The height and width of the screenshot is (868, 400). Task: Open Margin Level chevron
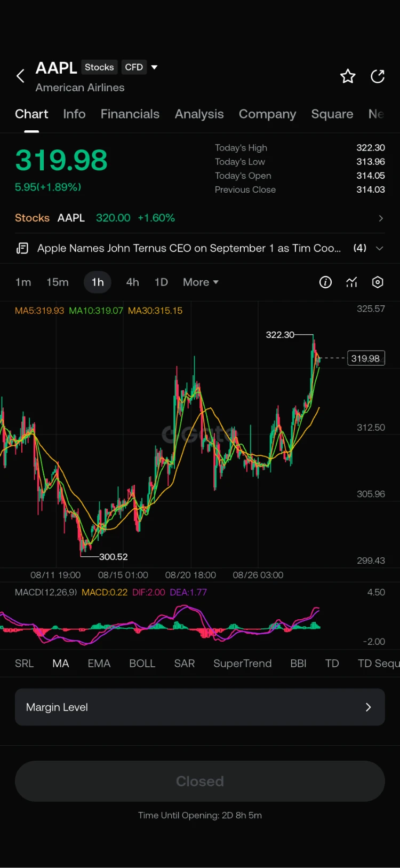pos(368,707)
